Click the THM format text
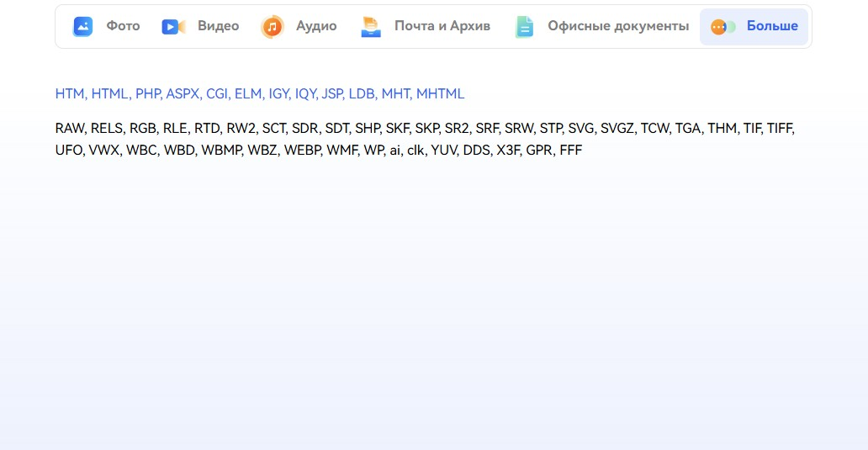868x450 pixels. pyautogui.click(x=722, y=129)
